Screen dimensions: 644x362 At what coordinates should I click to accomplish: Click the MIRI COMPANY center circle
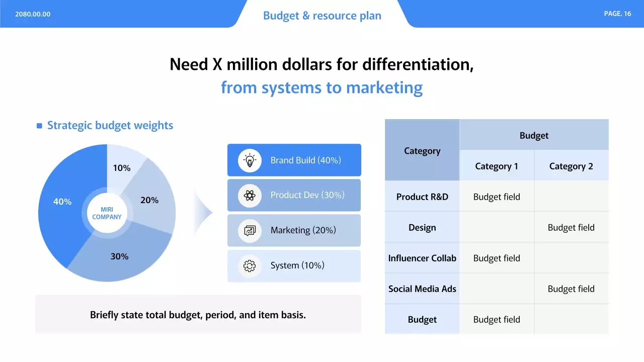pos(107,213)
